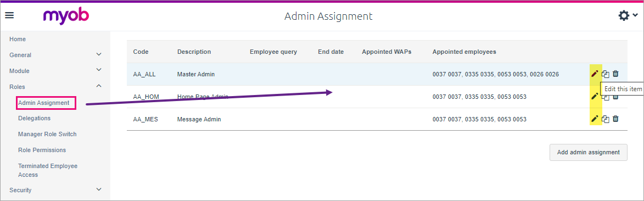Open the settings gear menu
The height and width of the screenshot is (201, 644).
(x=628, y=15)
